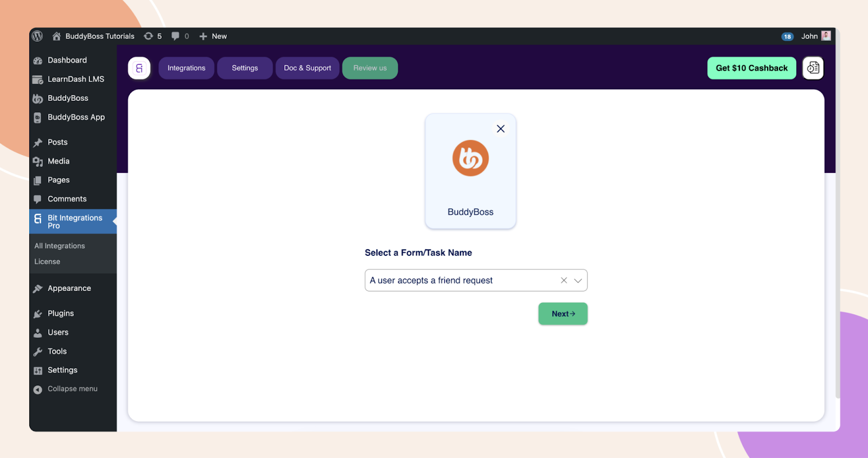Click the updates count 5
This screenshot has height=458, width=868.
(x=159, y=36)
